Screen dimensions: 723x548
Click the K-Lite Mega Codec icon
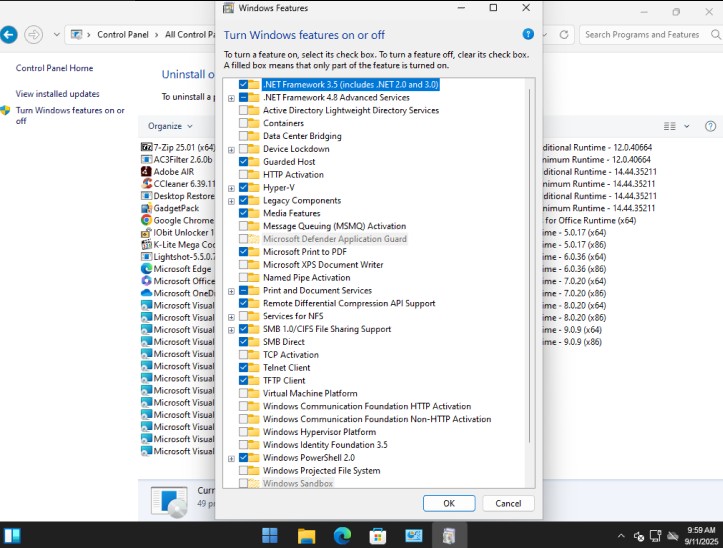coord(146,244)
